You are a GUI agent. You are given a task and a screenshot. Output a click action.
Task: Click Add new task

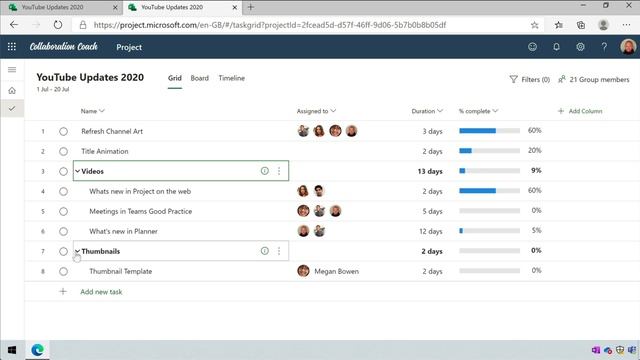coord(101,292)
